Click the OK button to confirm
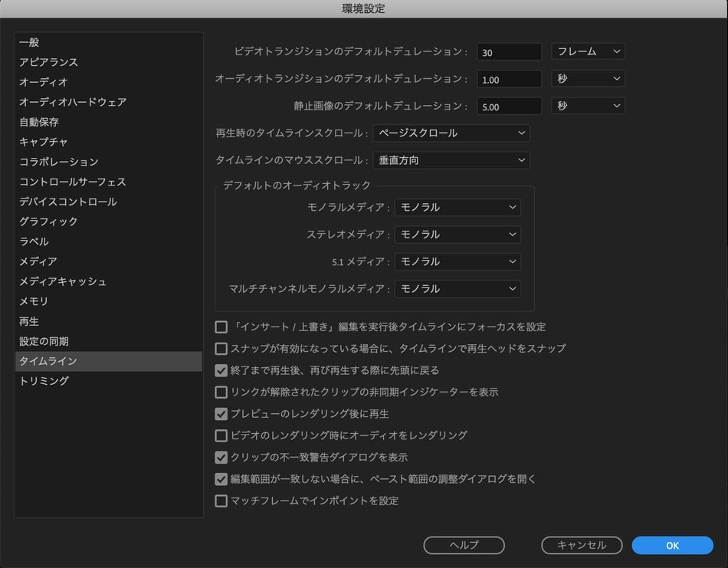The image size is (728, 568). click(672, 546)
